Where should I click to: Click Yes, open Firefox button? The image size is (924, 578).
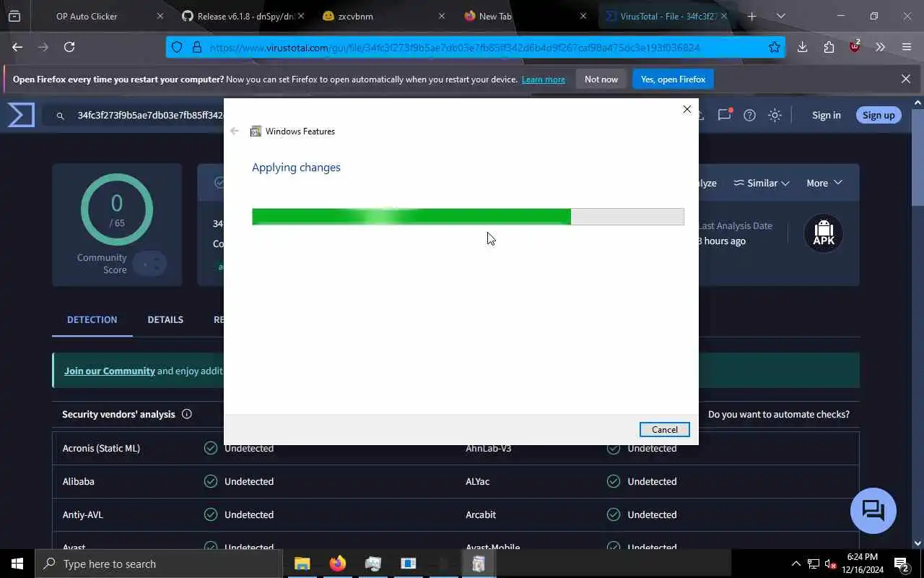click(673, 79)
